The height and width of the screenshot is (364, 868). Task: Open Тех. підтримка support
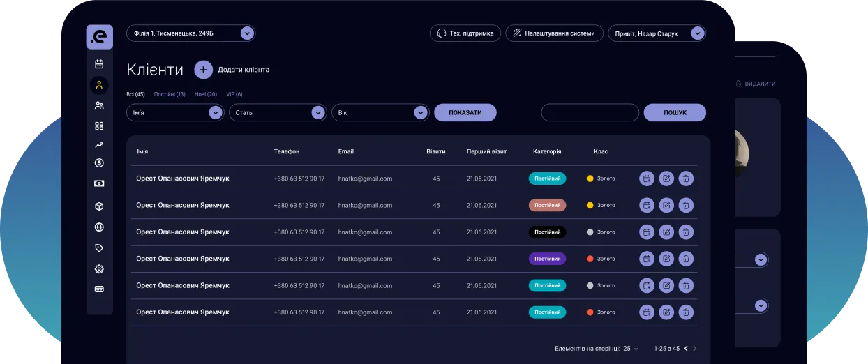pos(465,33)
